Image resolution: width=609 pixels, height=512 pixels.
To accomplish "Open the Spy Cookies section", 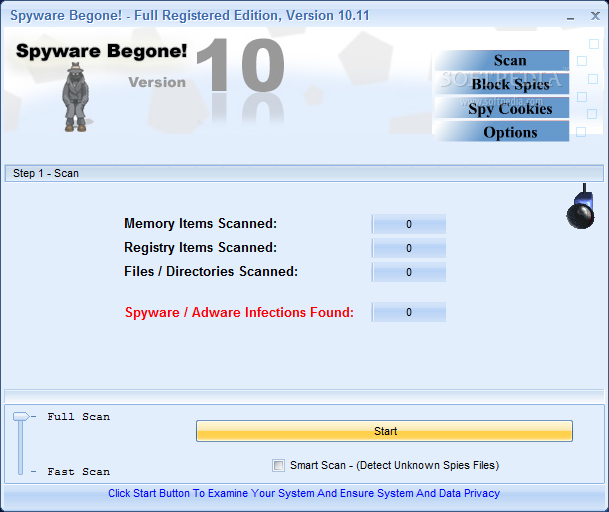I will [502, 108].
